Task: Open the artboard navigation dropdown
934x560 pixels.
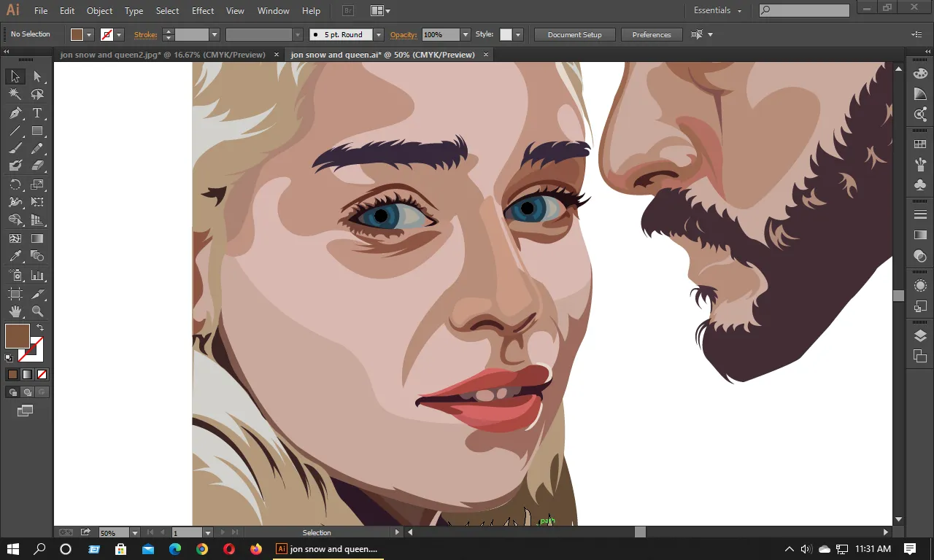Action: (208, 533)
